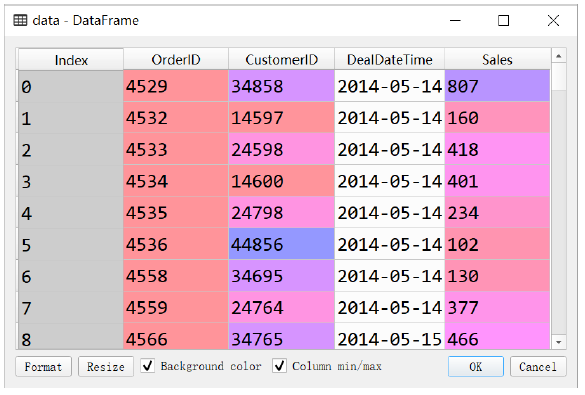Image resolution: width=585 pixels, height=395 pixels.
Task: Select the blue CustomerID cell 44856
Action: pos(281,244)
